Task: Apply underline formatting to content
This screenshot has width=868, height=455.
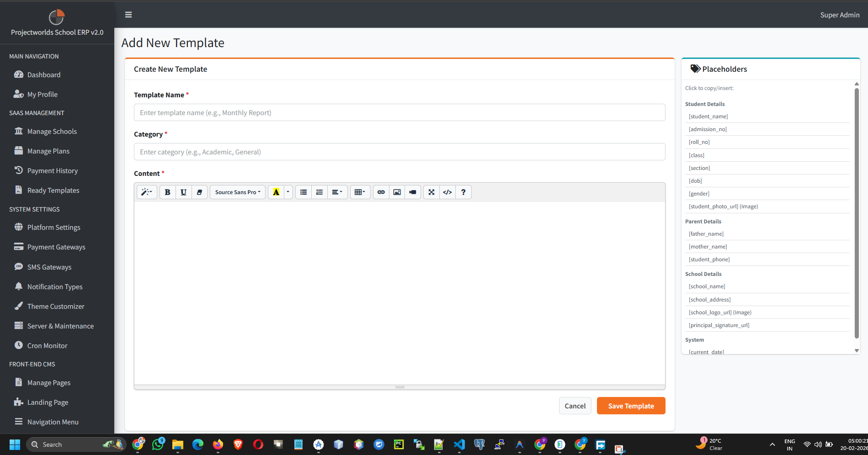Action: [x=183, y=192]
